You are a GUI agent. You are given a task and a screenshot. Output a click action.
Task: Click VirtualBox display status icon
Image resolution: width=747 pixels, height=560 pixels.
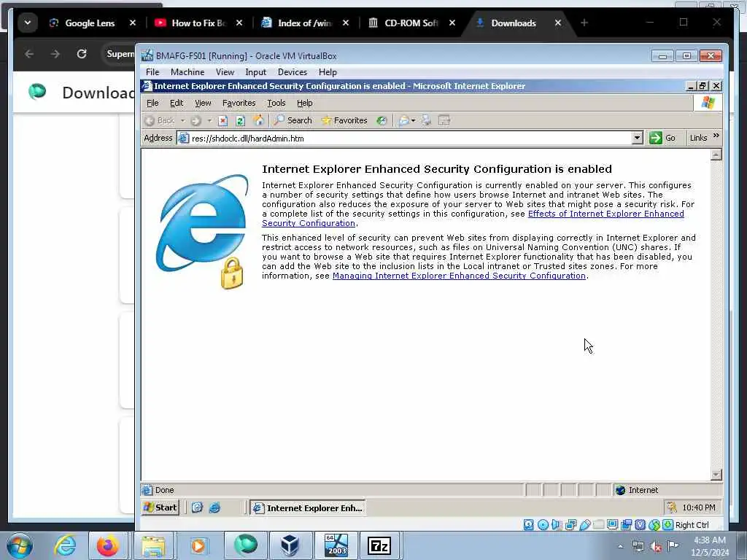613,525
